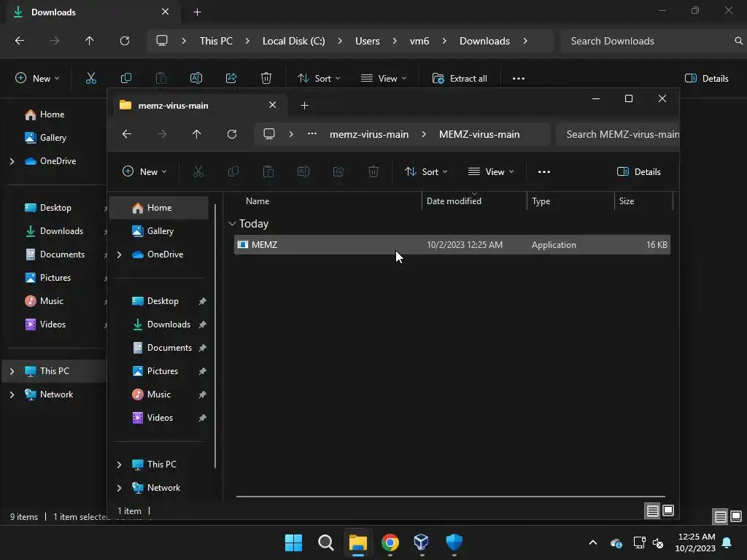Open Videos in front window sidebar

point(158,418)
